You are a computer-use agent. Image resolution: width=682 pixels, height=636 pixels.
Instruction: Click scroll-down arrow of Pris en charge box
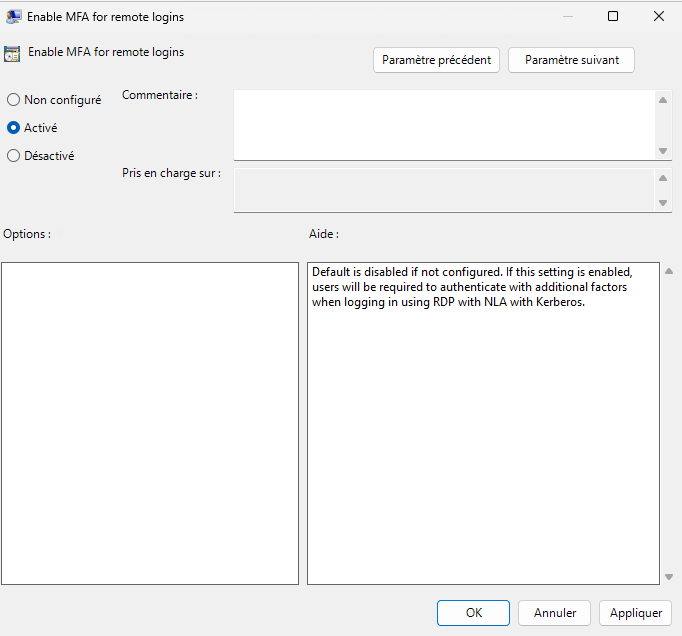pos(663,203)
